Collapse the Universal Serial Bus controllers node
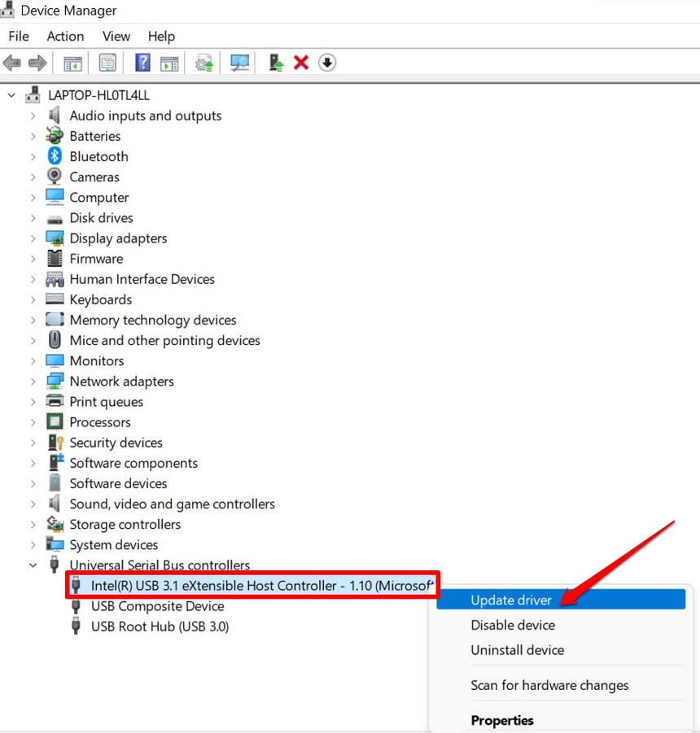Screen dimensions: 700x733 click(33, 565)
